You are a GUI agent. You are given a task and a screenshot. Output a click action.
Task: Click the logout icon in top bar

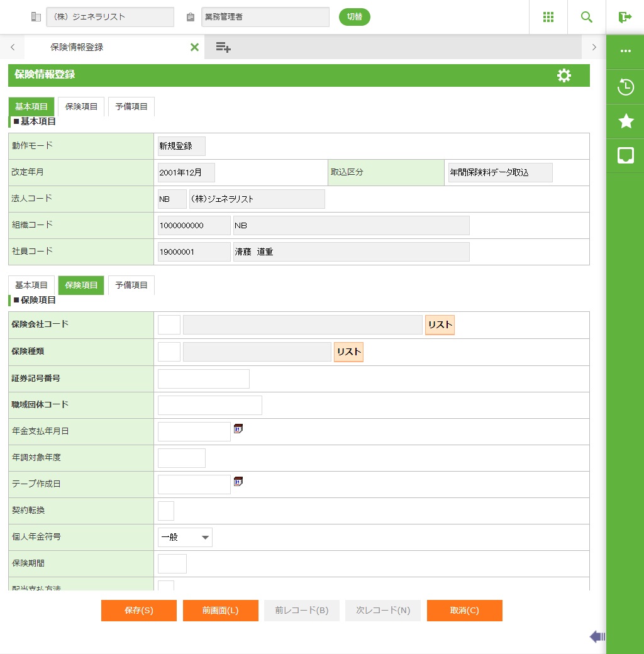(625, 17)
